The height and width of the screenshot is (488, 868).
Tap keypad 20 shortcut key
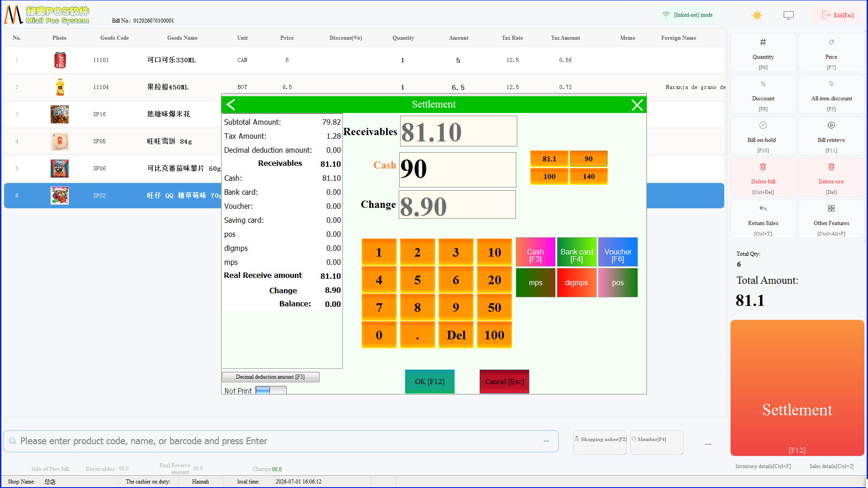click(x=494, y=280)
